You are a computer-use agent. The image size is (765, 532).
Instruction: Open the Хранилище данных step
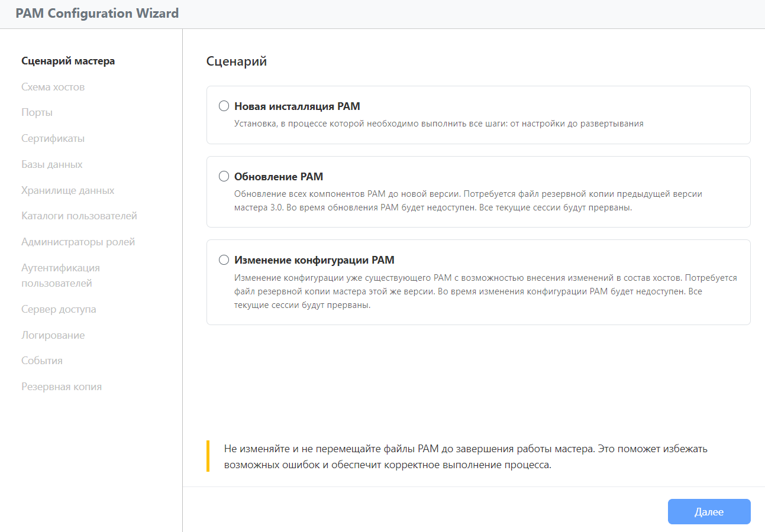pos(68,190)
